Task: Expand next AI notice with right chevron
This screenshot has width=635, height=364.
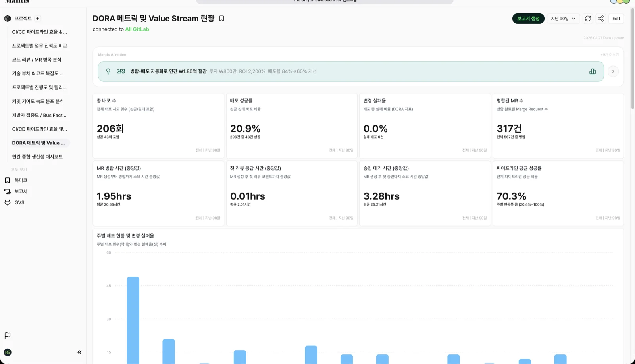Action: click(x=613, y=71)
